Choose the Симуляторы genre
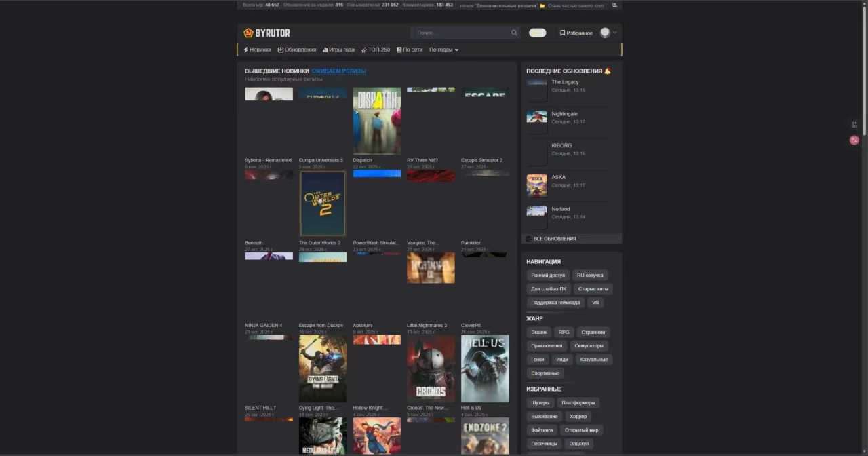 click(x=589, y=346)
